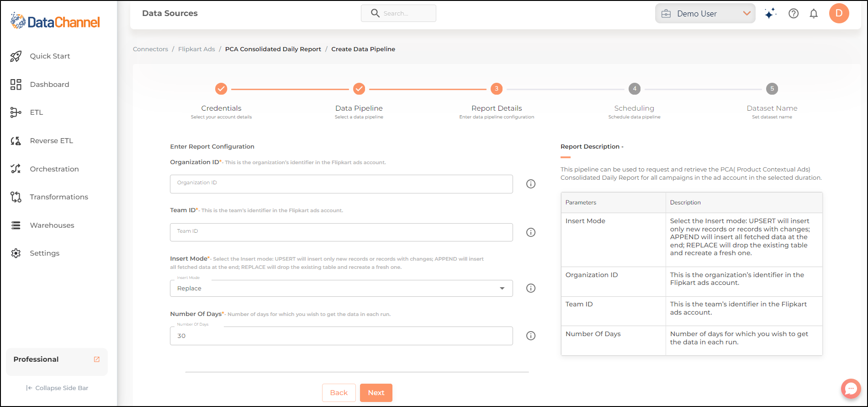Screen dimensions: 868x407
Task: Open the chat support bubble
Action: [851, 389]
